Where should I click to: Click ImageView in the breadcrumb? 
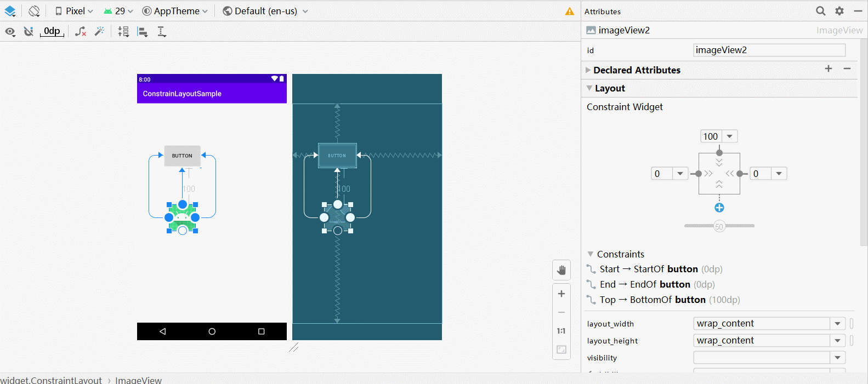pos(138,380)
